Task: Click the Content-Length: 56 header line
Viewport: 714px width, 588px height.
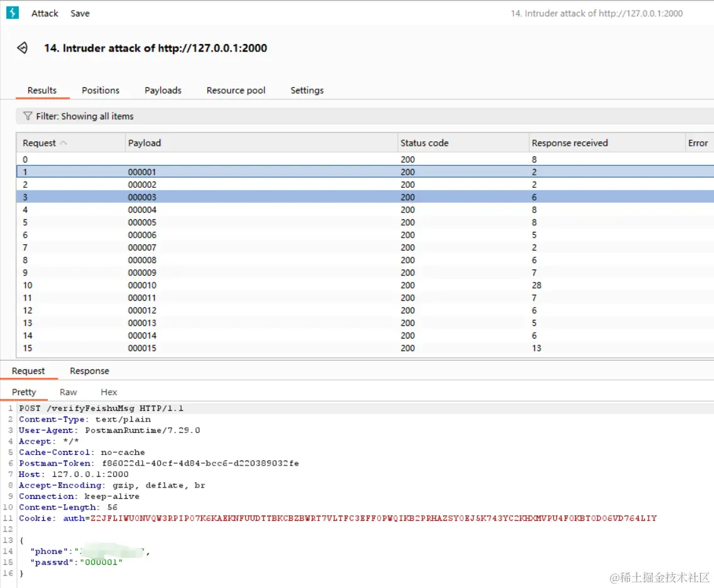Action: (x=69, y=507)
